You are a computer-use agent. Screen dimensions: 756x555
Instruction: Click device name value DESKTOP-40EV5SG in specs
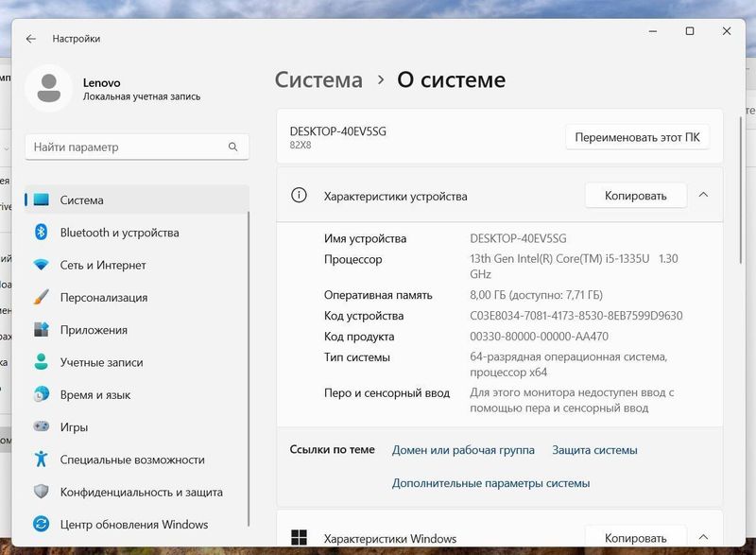518,238
